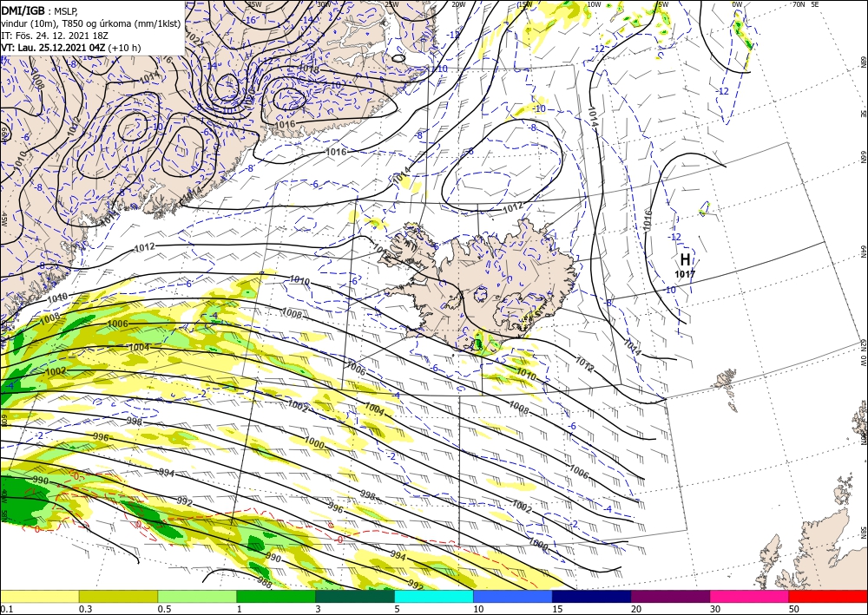The width and height of the screenshot is (868, 615).
Task: Click the '30W' longitude label on the top edge
Action: click(x=324, y=4)
